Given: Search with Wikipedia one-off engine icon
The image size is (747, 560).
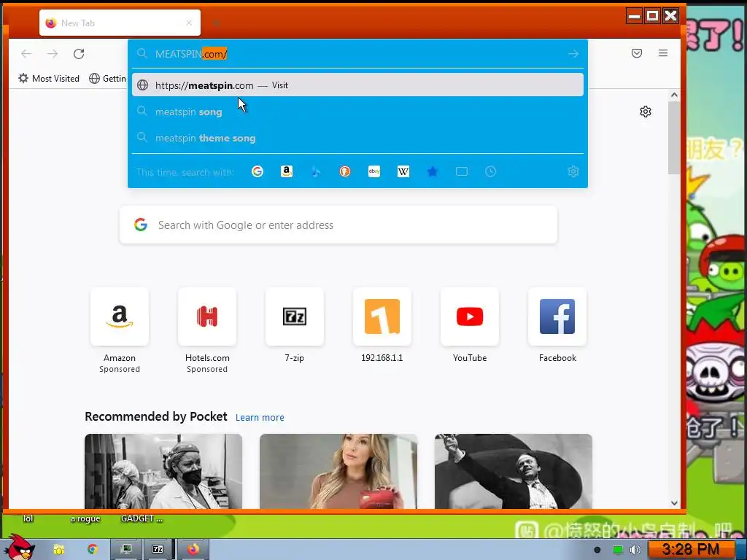Looking at the screenshot, I should pyautogui.click(x=403, y=171).
